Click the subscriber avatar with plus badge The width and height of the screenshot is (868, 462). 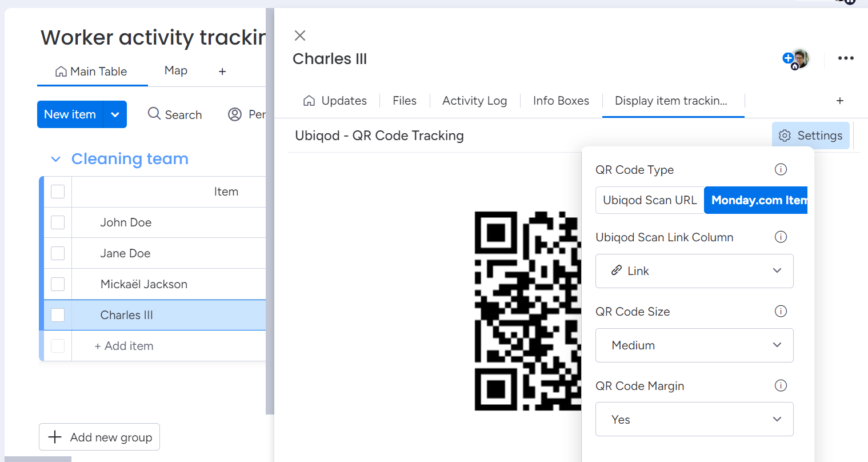tap(797, 58)
